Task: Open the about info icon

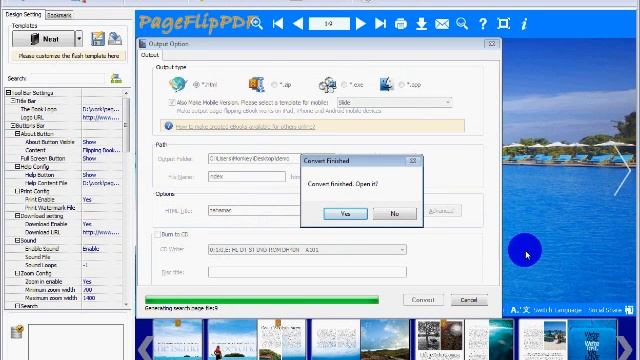Action: click(x=524, y=24)
